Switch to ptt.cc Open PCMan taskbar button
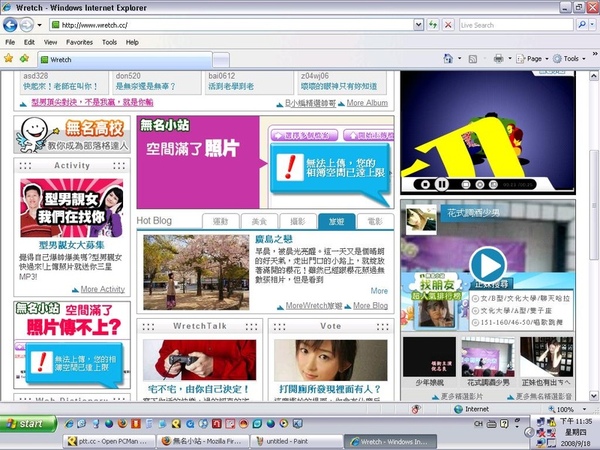 click(x=109, y=441)
